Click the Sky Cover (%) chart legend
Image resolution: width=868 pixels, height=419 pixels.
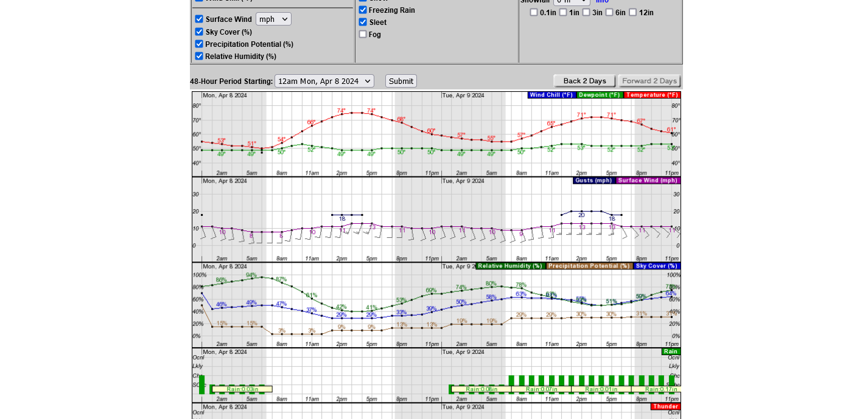[x=657, y=266]
